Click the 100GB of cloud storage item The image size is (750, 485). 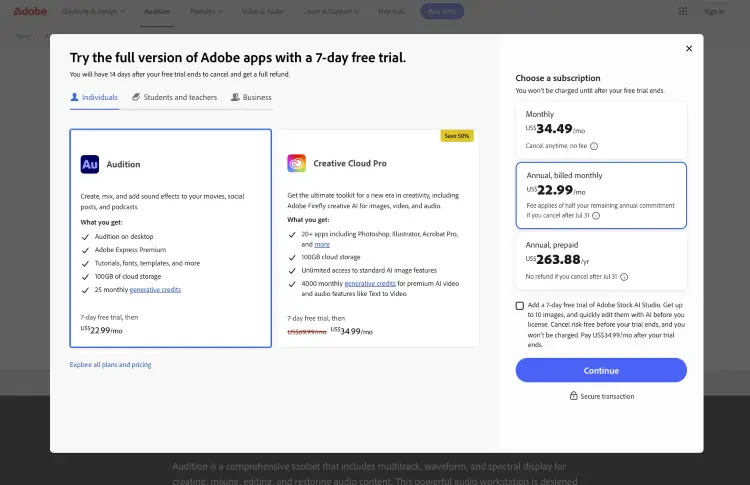128,276
